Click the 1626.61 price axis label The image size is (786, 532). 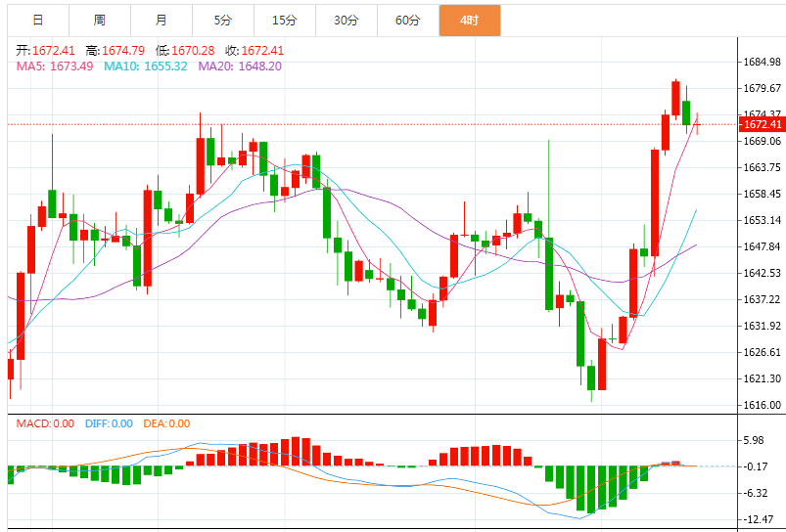(x=762, y=353)
